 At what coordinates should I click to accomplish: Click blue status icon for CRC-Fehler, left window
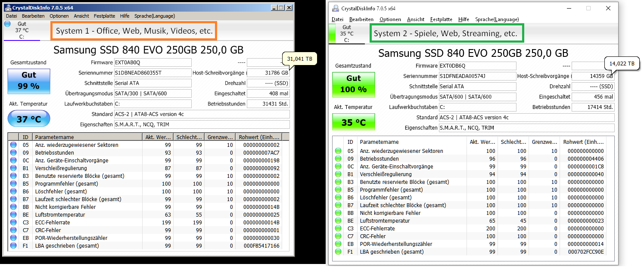13,230
